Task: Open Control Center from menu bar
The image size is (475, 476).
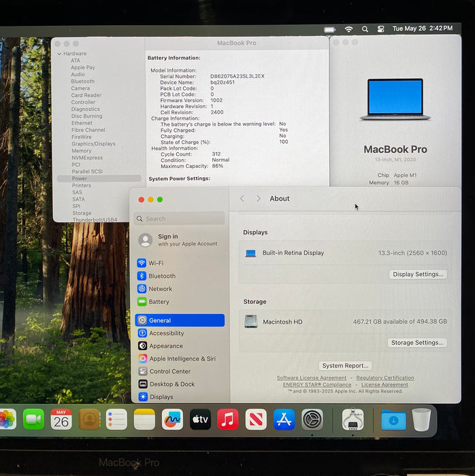Action: (380, 29)
